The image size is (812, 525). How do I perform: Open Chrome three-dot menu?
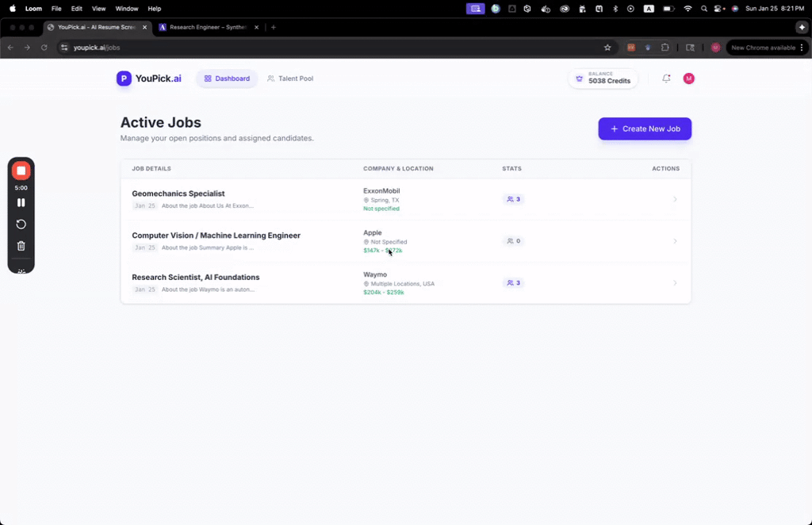(x=802, y=48)
